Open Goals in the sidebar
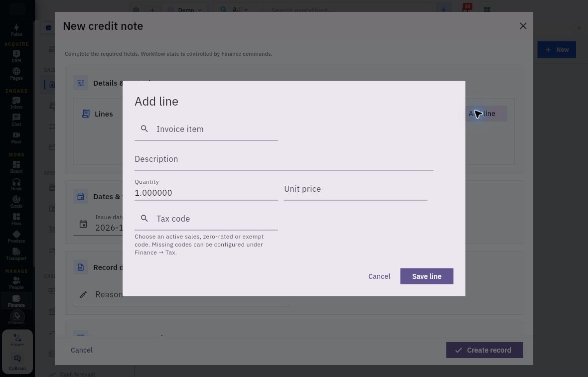Screen dimensions: 588x377 16,202
